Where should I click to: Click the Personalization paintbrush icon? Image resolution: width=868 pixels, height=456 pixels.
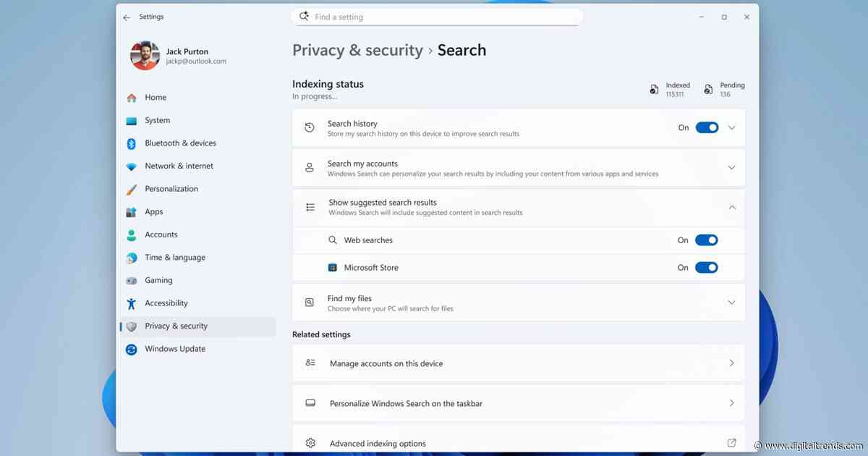131,189
